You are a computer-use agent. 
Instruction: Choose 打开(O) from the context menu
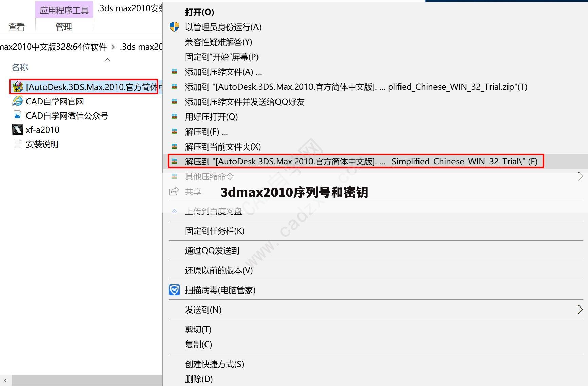pos(199,12)
